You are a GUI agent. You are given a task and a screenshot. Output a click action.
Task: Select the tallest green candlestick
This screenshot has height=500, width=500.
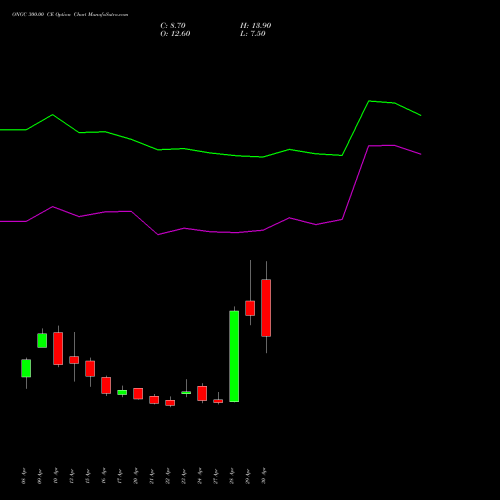click(234, 356)
